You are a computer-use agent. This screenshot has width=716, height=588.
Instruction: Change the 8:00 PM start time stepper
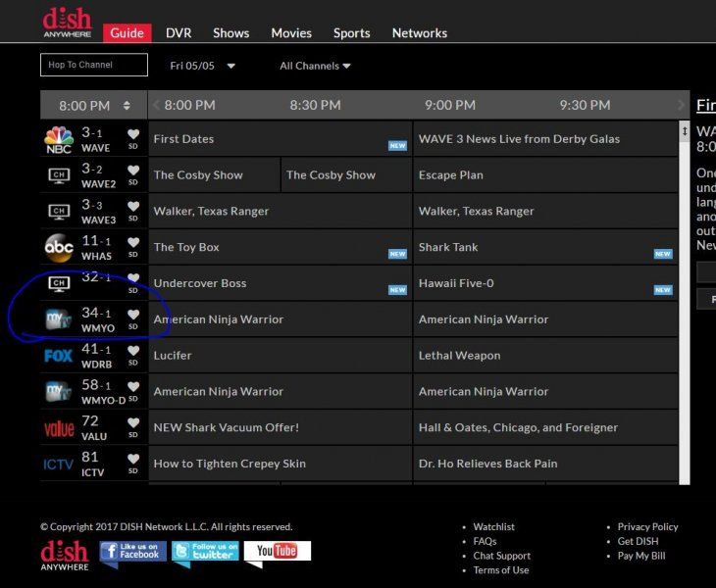(127, 106)
